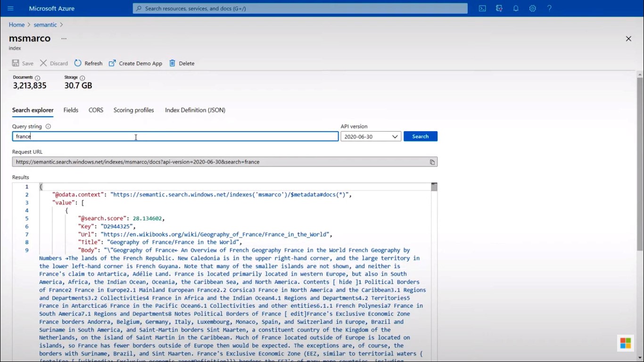Viewport: 644px width, 362px height.
Task: Open the API version dropdown
Action: (x=371, y=137)
